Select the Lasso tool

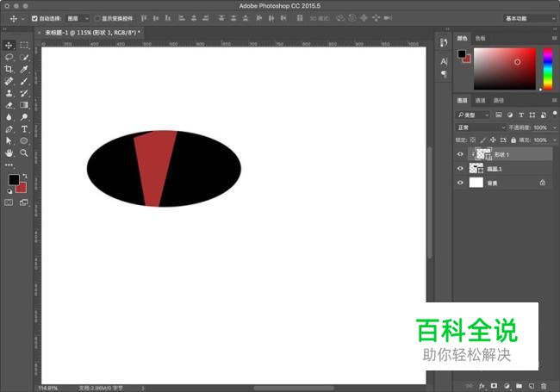[x=9, y=57]
